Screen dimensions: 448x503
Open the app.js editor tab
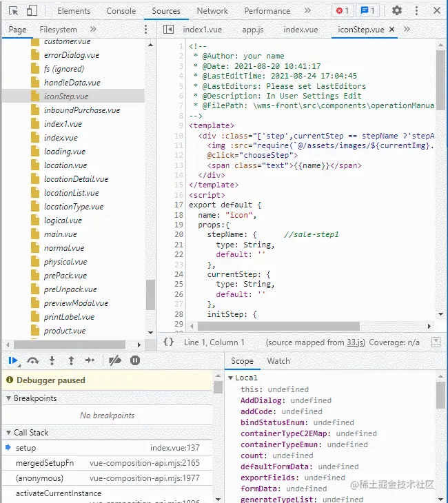(x=252, y=30)
